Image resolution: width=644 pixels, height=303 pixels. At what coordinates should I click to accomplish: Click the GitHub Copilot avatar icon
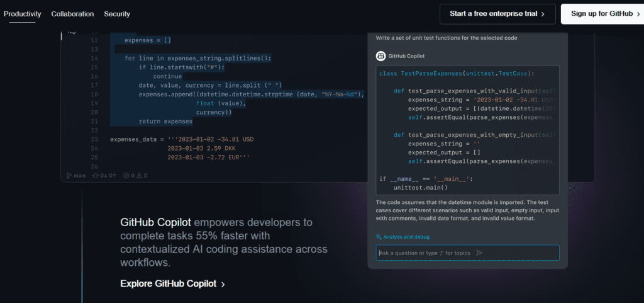tap(381, 56)
